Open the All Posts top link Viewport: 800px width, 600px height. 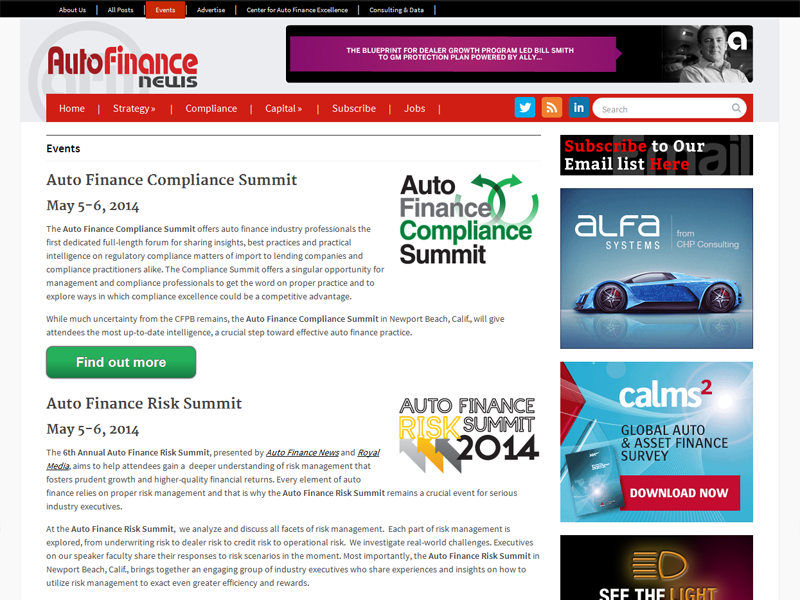click(x=120, y=10)
